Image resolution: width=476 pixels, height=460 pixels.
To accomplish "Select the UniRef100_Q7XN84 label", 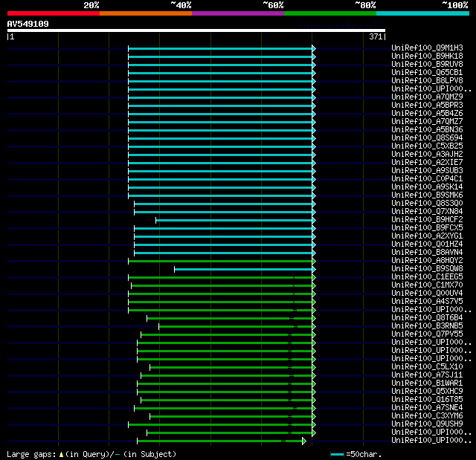I will pos(427,212).
